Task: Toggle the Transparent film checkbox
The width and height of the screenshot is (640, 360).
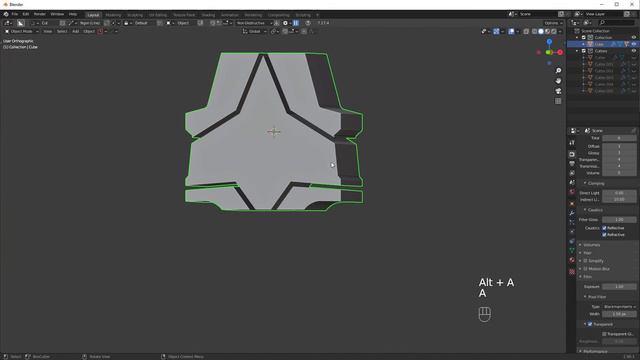Action: [590, 324]
